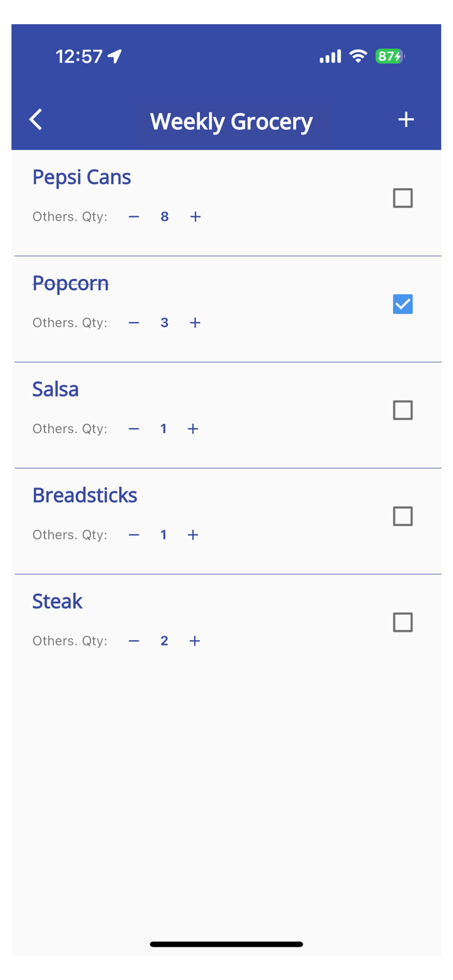This screenshot has width=453, height=980.
Task: Open the Pepsi Cans item by tapping its name
Action: click(81, 176)
